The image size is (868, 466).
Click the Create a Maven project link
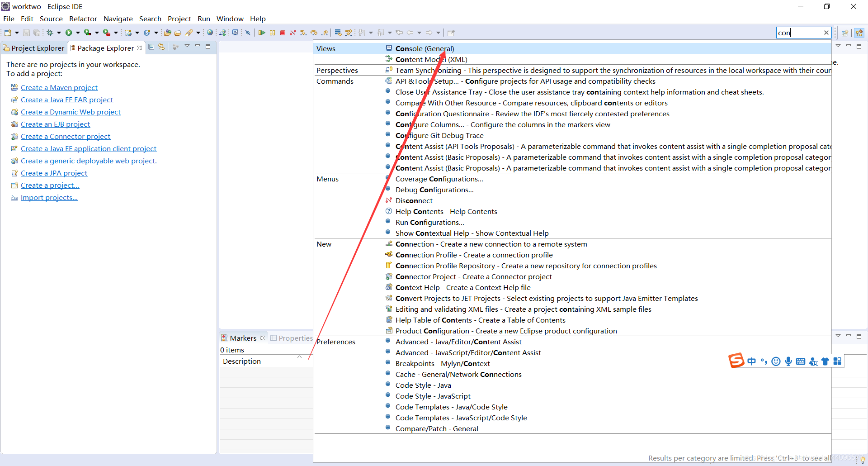[x=59, y=87]
